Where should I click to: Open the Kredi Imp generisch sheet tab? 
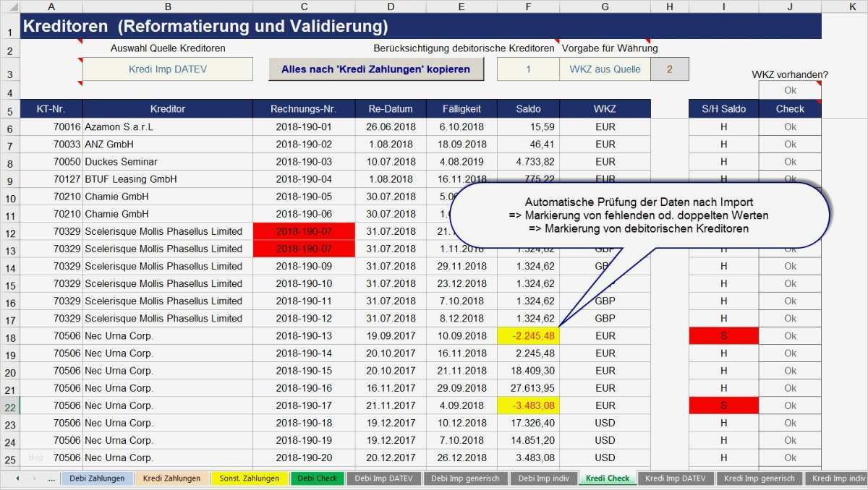click(759, 478)
